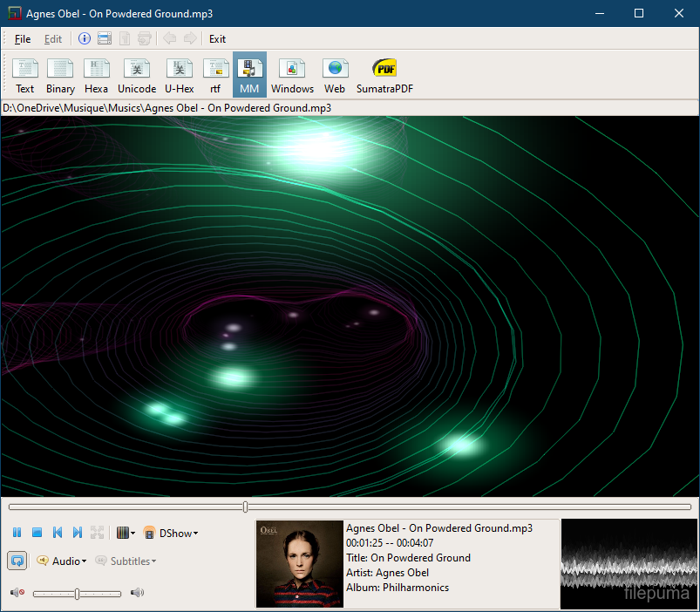Open the visualization colour bars dropdown

click(126, 533)
